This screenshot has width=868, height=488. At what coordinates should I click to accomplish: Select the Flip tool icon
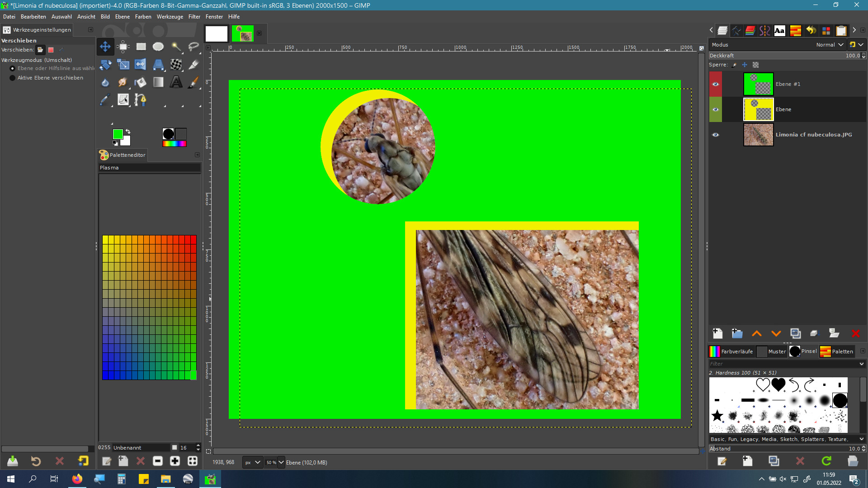[141, 65]
